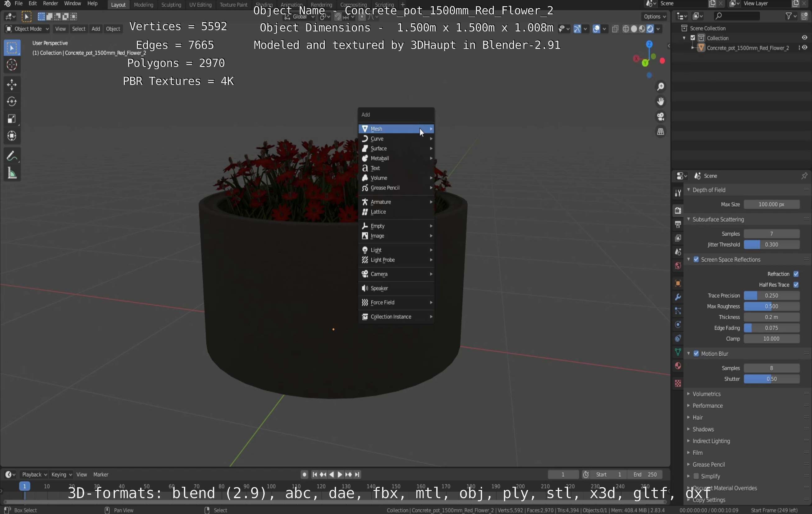Adjust Jitter Threshold slider

(771, 245)
